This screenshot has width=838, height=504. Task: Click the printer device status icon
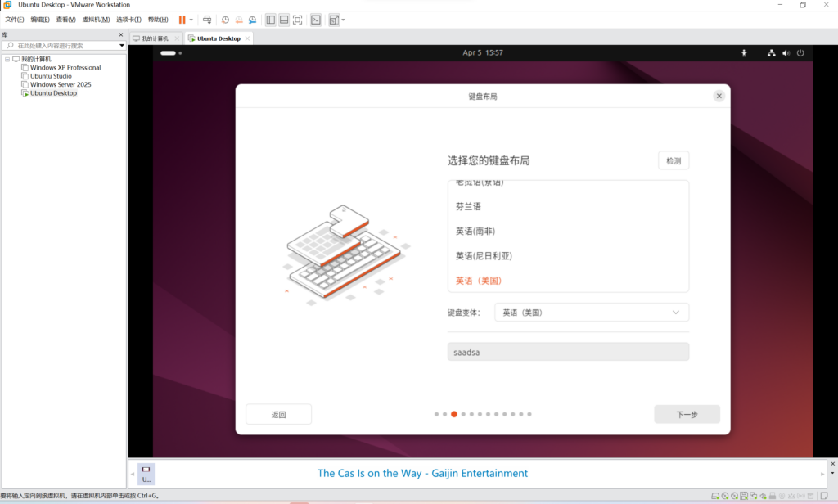773,496
